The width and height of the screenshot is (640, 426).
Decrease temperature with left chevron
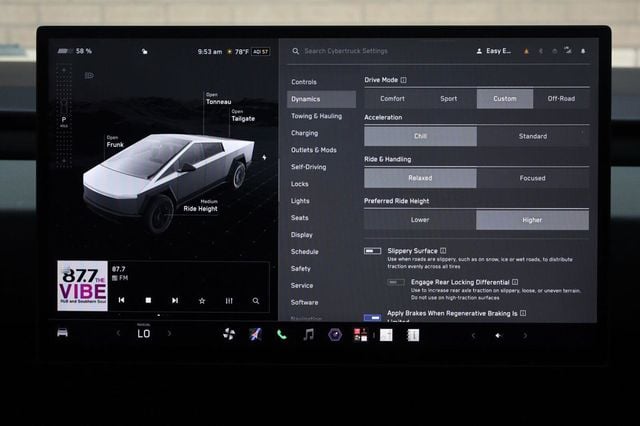point(118,334)
